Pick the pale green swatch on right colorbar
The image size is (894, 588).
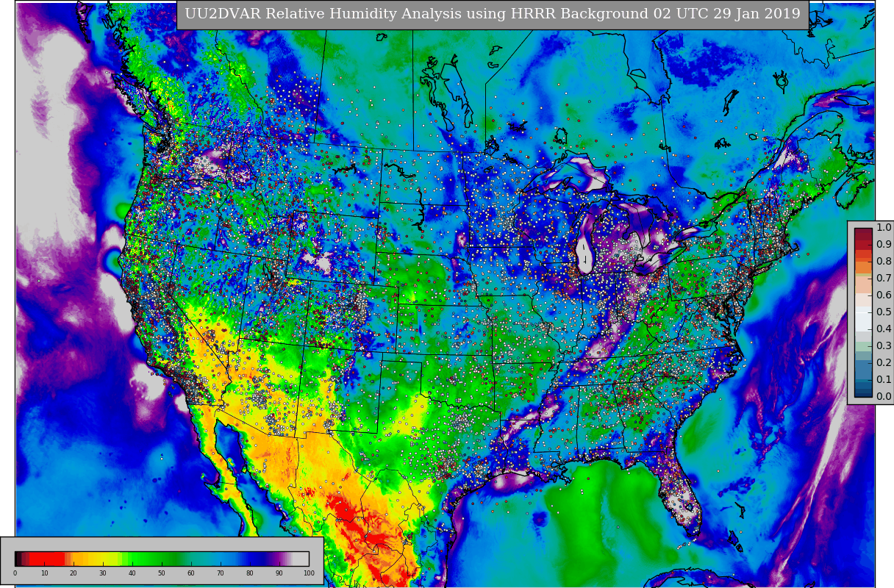click(x=863, y=346)
